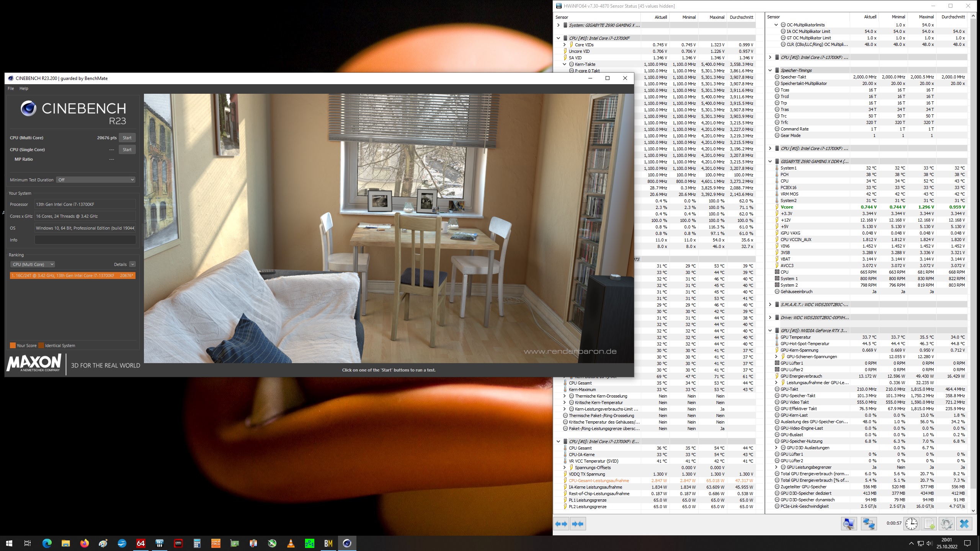Start the CPU Multi Core benchmark
The image size is (980, 551).
(x=127, y=137)
